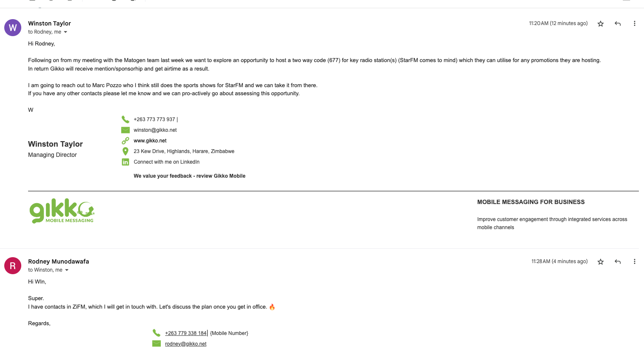Viewport: 644px width, 349px height.
Task: Open more options for Winston's email
Action: [x=634, y=24]
